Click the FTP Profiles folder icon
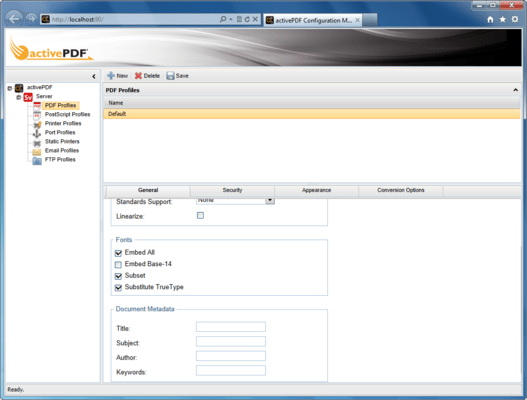Viewport: 527px width, 400px height. [x=37, y=161]
